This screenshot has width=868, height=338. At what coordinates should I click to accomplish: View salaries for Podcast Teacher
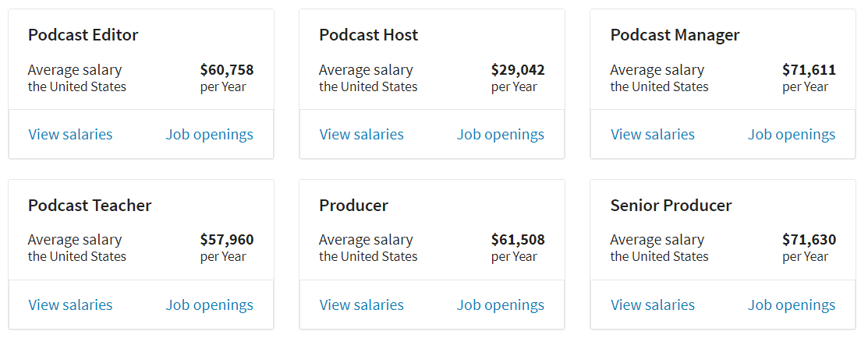[70, 305]
